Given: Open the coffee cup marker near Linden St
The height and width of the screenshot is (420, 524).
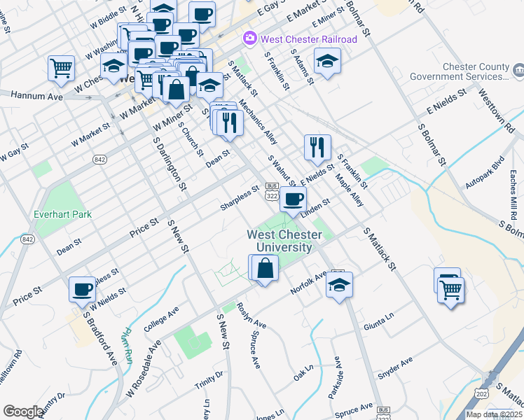Looking at the screenshot, I should (x=293, y=200).
